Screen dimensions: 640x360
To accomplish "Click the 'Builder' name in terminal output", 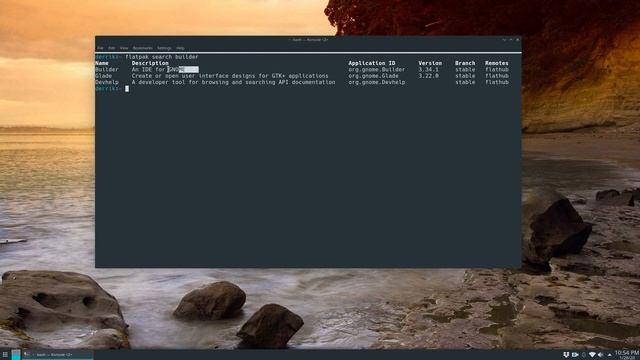I will pos(107,69).
